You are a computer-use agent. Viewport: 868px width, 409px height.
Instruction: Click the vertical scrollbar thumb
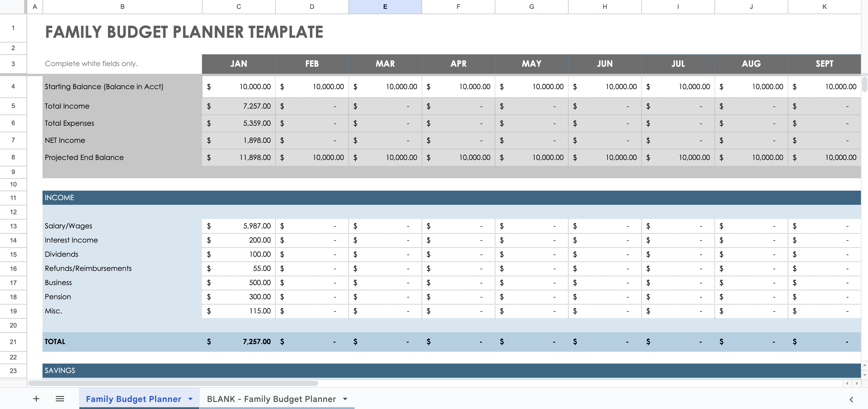[x=865, y=84]
